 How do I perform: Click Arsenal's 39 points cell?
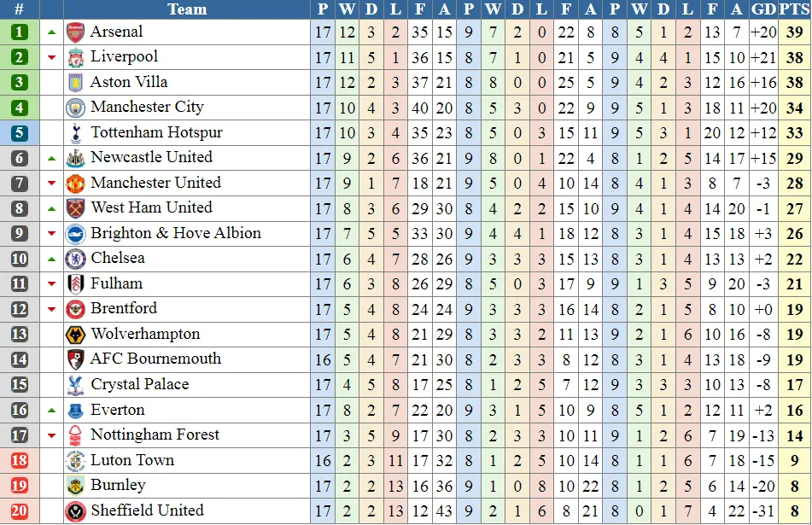point(794,32)
